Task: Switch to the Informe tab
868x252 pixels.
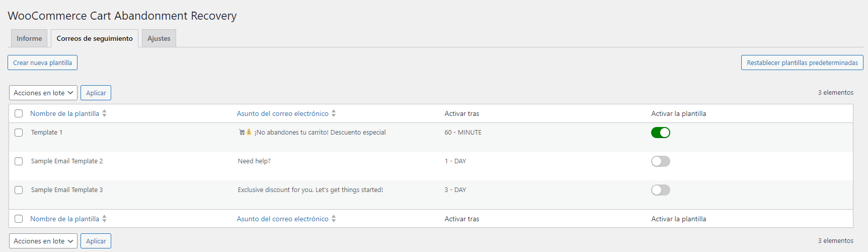Action: pos(29,38)
